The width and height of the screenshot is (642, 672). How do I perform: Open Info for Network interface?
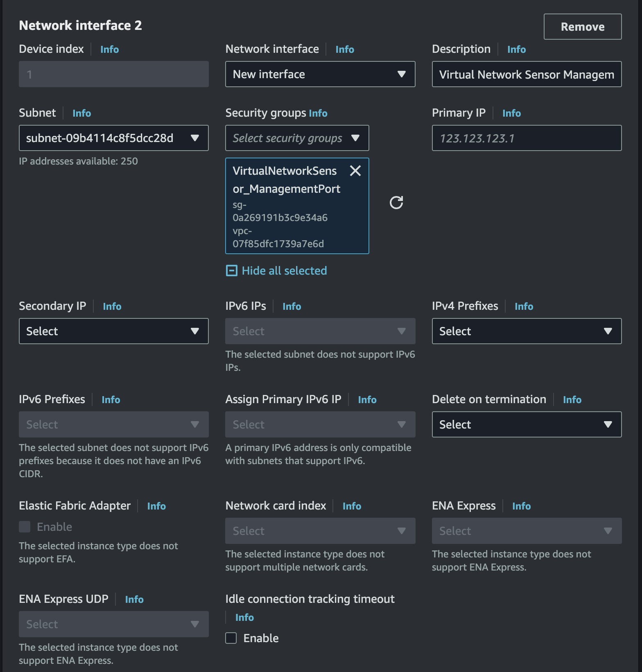coord(345,49)
